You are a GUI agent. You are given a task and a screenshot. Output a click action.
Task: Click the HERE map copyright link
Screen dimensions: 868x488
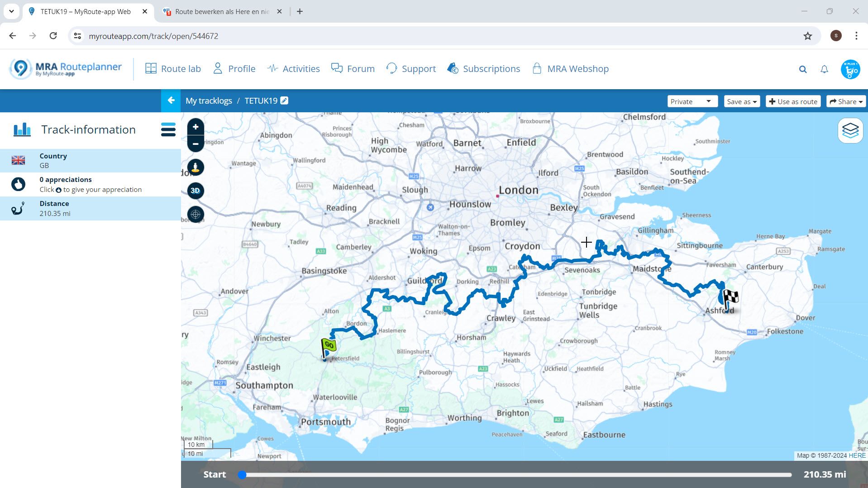pos(857,455)
